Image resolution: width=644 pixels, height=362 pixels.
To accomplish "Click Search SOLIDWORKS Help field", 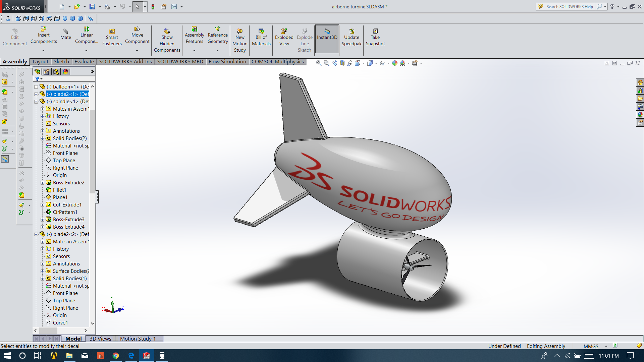I will (570, 7).
